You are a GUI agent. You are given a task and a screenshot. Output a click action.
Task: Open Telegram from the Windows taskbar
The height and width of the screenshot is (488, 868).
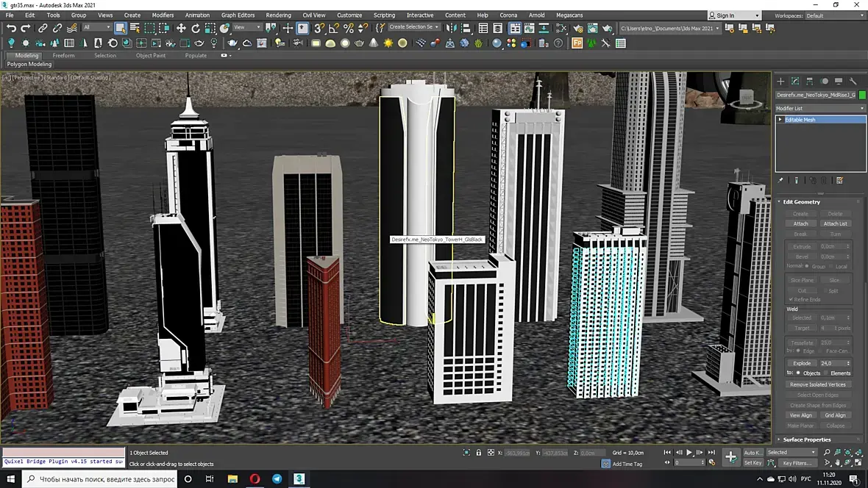click(277, 479)
